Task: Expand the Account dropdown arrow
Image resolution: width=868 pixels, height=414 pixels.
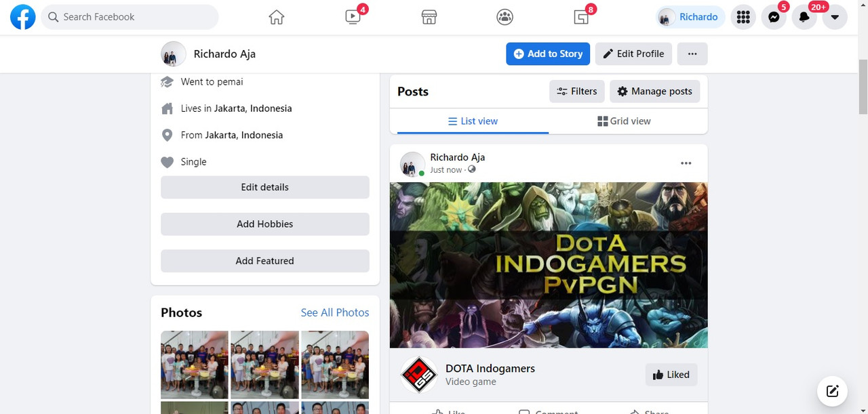Action: 835,17
